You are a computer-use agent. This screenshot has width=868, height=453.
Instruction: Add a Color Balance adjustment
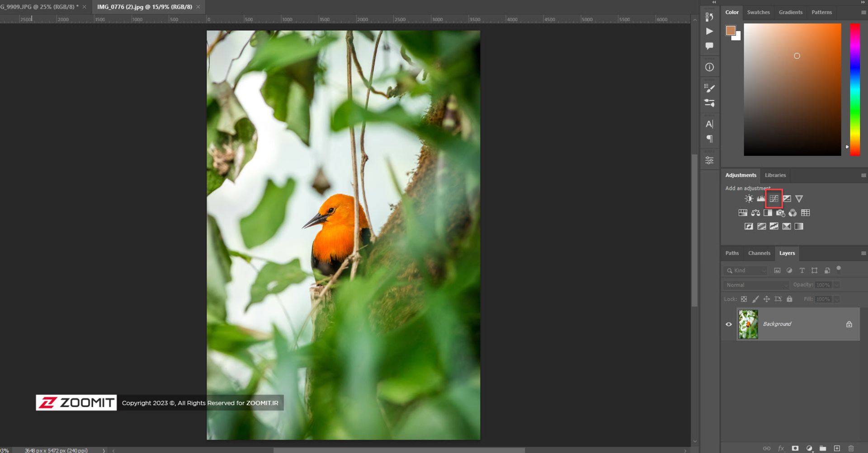[x=755, y=213]
